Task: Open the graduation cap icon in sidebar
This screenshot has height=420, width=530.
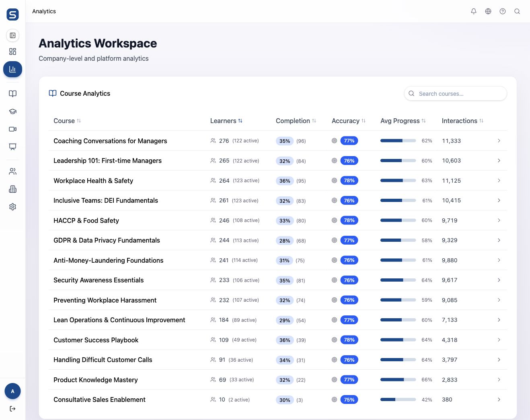Action: tap(12, 111)
